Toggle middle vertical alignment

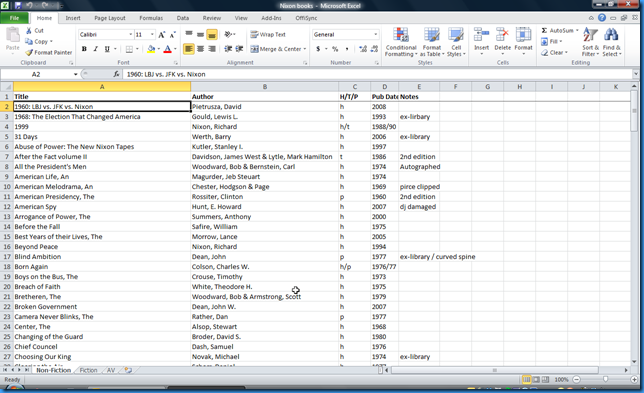(200, 35)
